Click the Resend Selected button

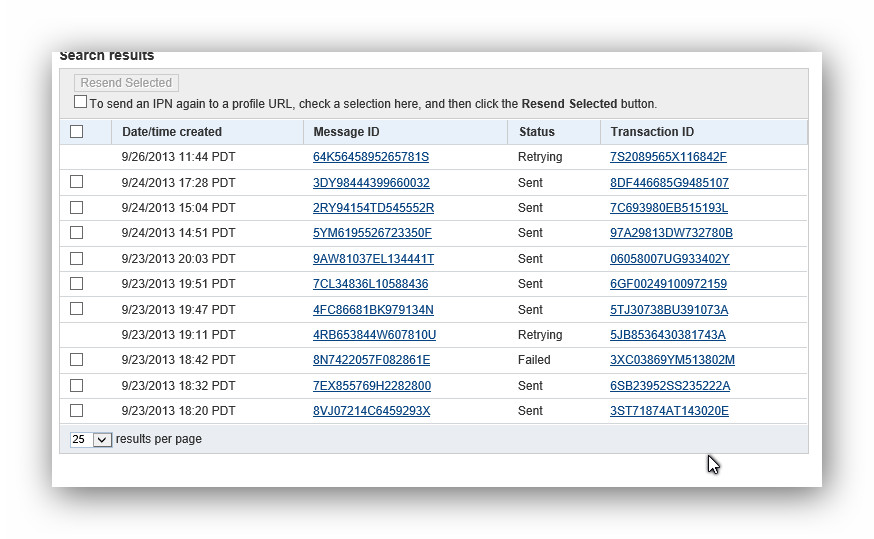[x=126, y=83]
